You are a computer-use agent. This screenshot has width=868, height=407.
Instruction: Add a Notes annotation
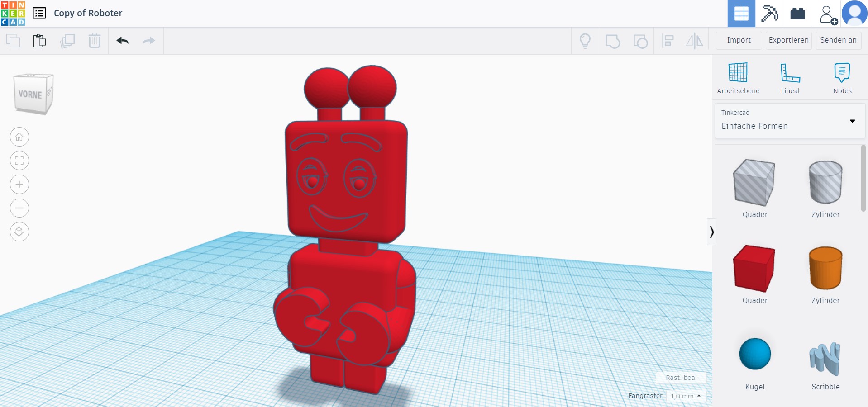pos(842,78)
